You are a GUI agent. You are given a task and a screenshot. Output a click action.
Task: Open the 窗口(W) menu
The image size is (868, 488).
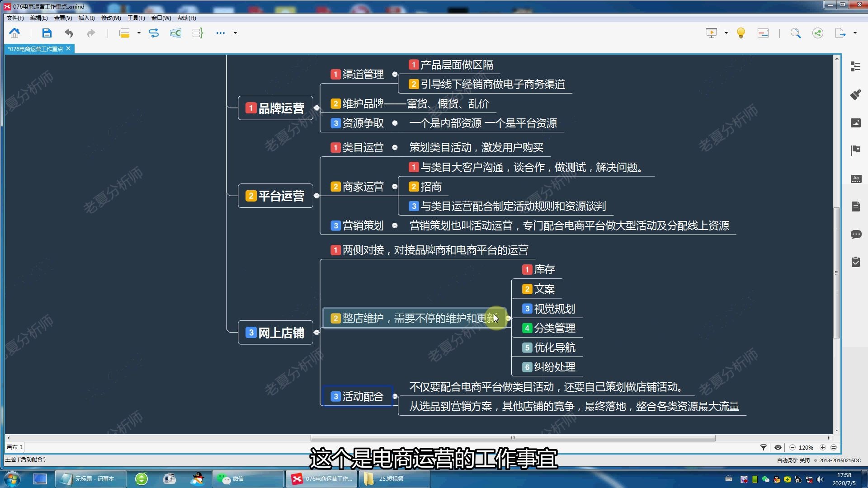coord(161,18)
